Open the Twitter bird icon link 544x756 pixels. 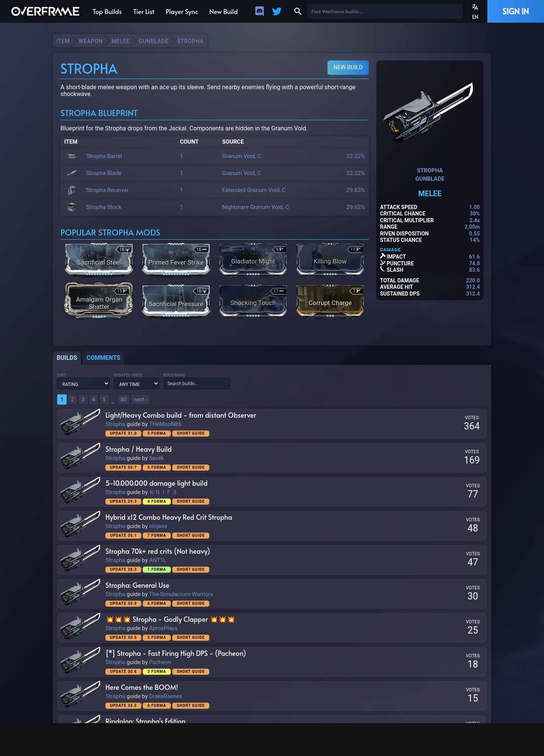[x=277, y=11]
